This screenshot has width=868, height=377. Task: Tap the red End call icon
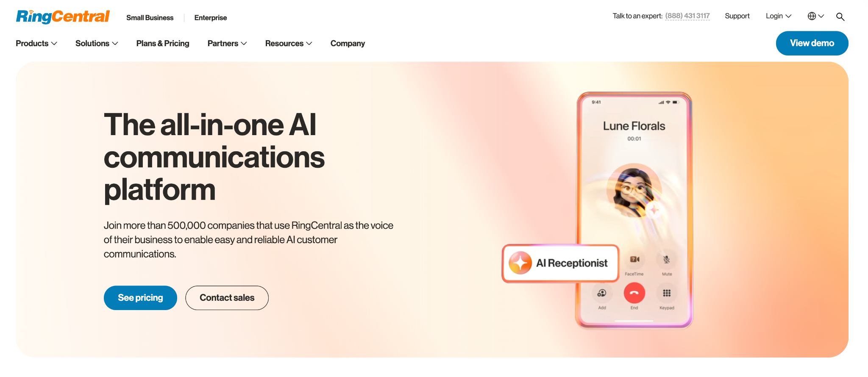(634, 293)
